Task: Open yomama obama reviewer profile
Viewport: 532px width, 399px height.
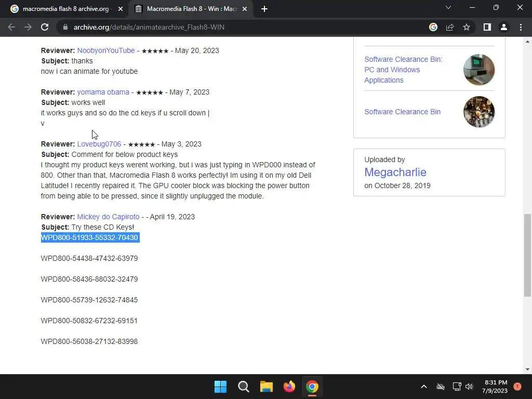Action: coord(103,92)
